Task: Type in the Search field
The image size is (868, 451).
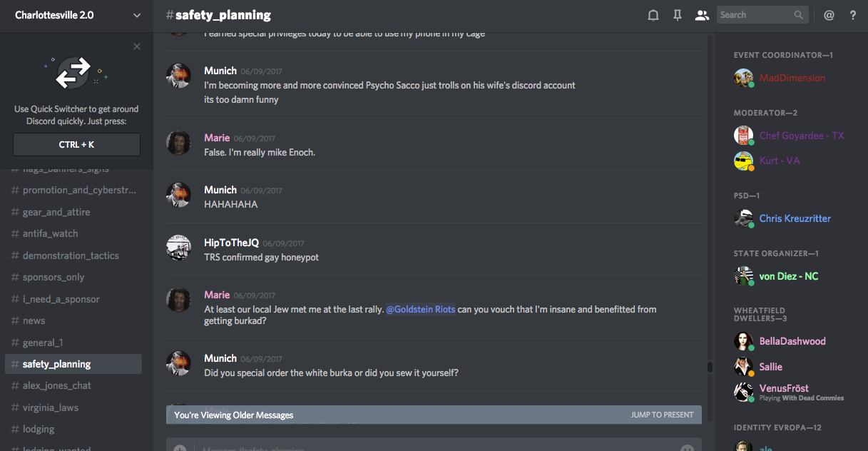Action: pos(755,15)
